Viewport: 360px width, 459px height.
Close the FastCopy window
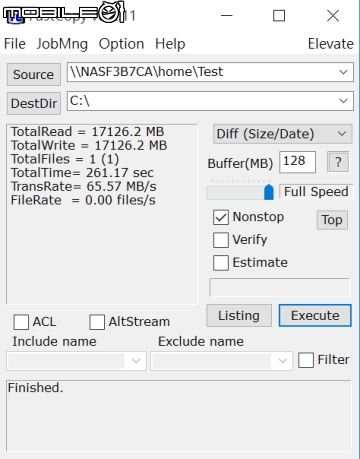coord(333,16)
